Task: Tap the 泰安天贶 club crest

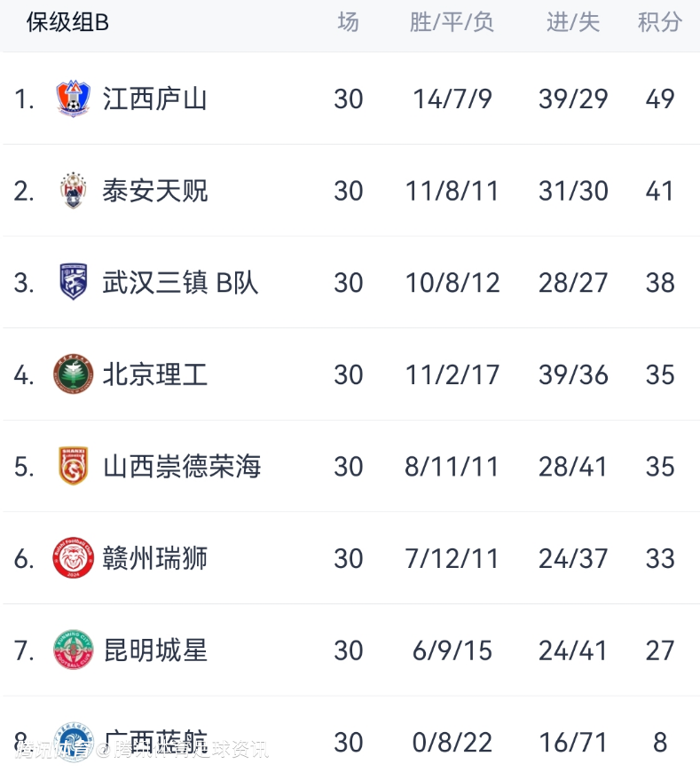Action: [73, 191]
